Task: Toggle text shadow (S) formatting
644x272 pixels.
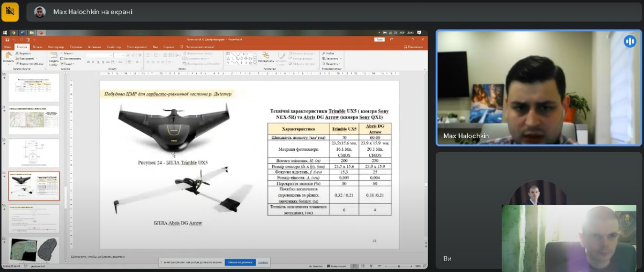Action: (x=104, y=62)
